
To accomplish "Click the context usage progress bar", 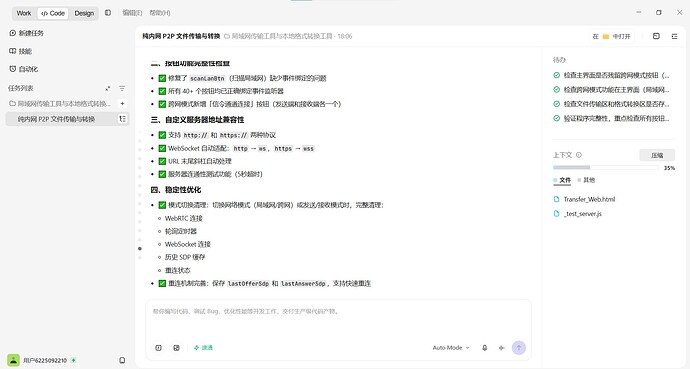I will pos(606,168).
